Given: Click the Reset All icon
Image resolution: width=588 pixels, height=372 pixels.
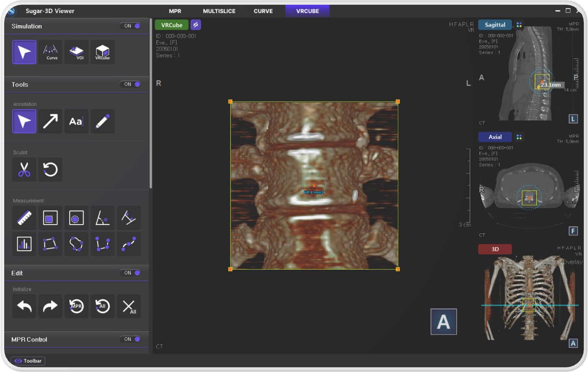Looking at the screenshot, I should point(102,307).
